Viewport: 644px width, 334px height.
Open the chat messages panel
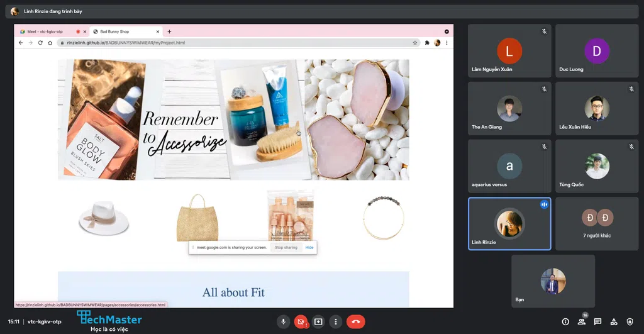point(597,321)
